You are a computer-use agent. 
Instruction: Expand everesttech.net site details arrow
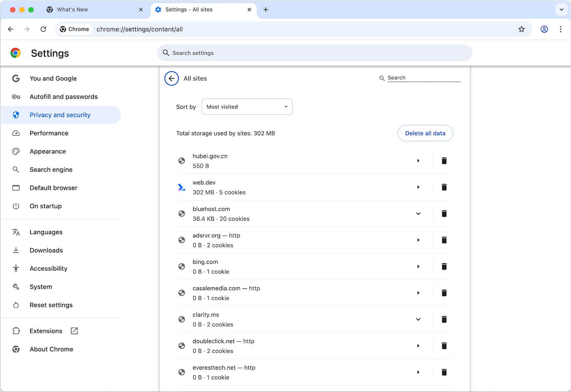tap(418, 372)
